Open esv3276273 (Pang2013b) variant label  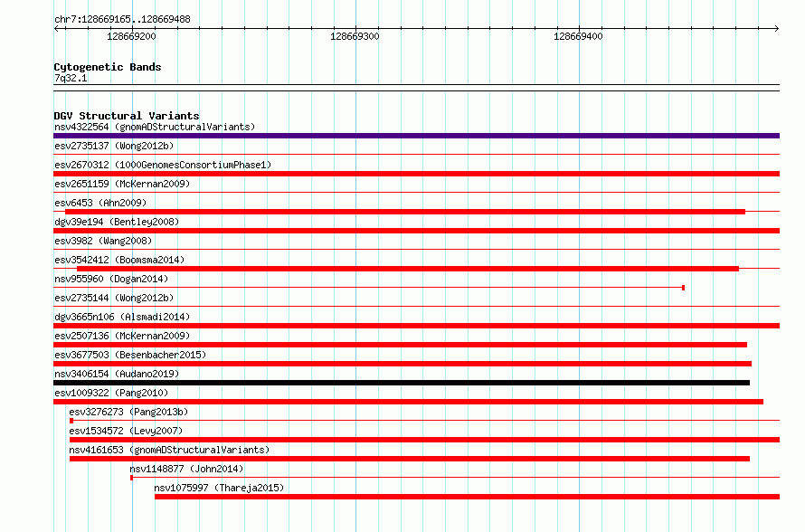coord(128,412)
